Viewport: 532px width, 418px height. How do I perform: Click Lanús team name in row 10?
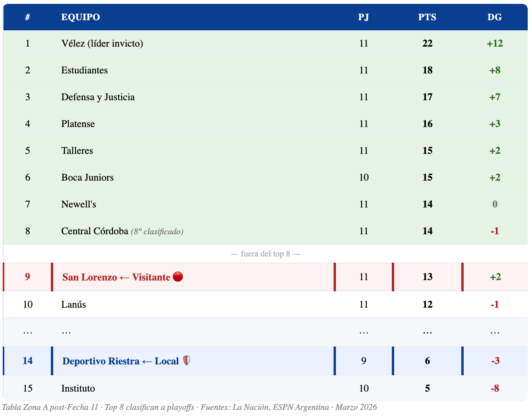(x=73, y=304)
